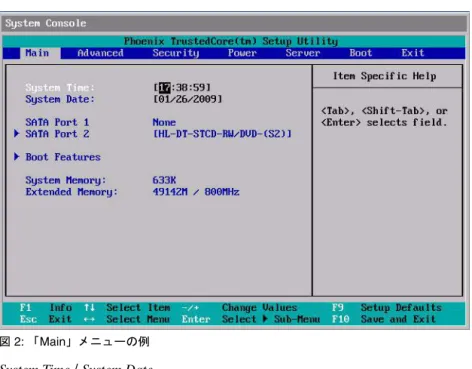Screen dimensions: 472x369
Task: Open the Boot Features sub-menu label
Action: [x=63, y=157]
